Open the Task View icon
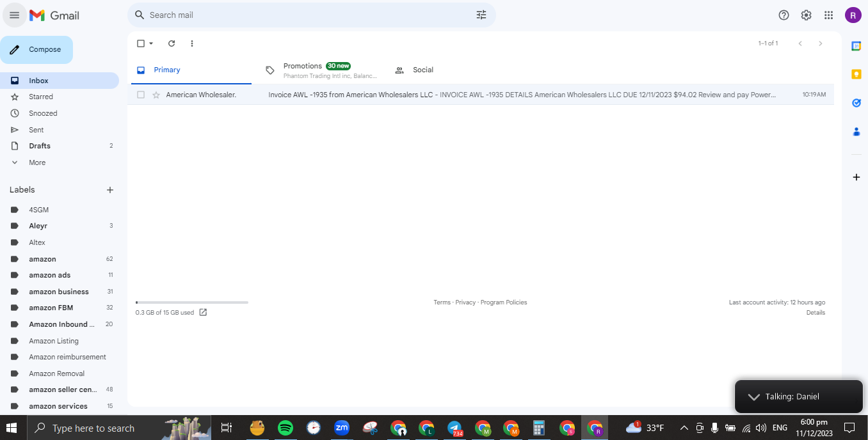The image size is (868, 440). click(226, 428)
